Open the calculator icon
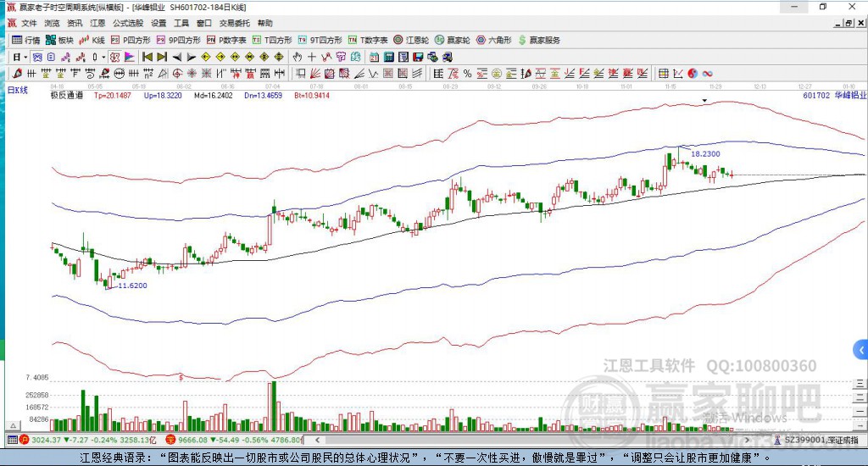Image resolution: width=868 pixels, height=466 pixels. [x=388, y=57]
